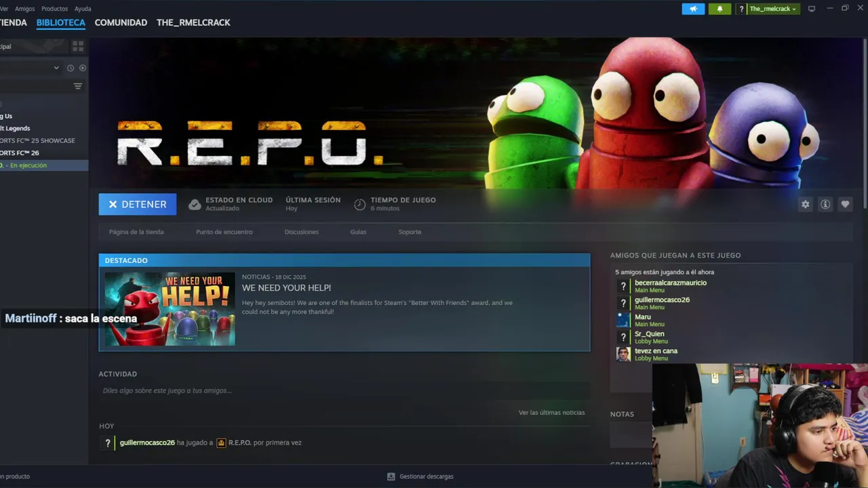Viewport: 868px width, 488px height.
Task: Open friend Maru in friends list
Action: coord(643,317)
